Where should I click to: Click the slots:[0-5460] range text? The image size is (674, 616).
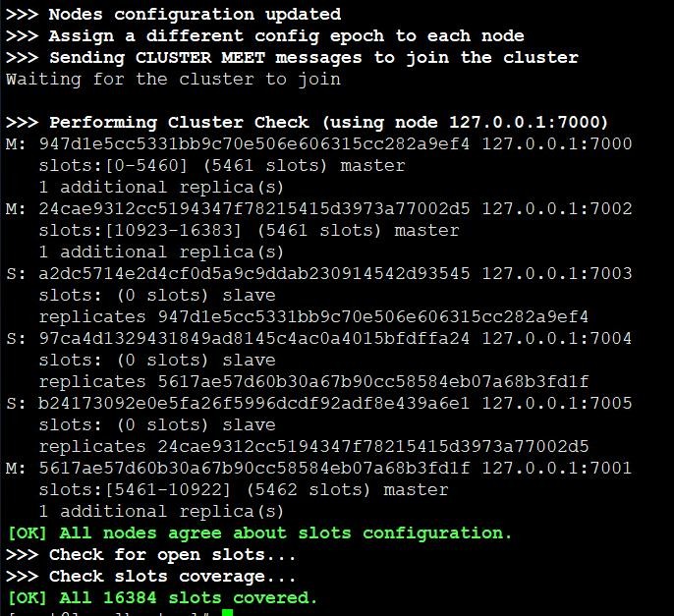tap(114, 165)
